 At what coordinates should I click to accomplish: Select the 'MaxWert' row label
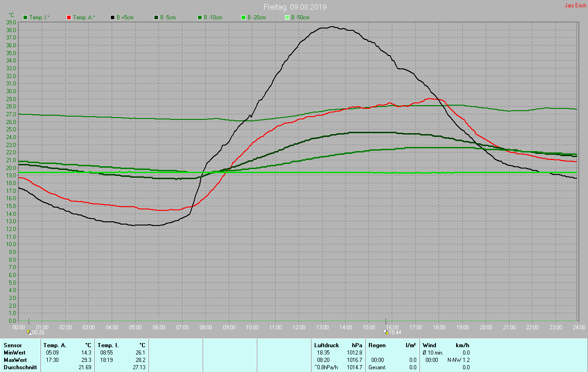[15, 360]
